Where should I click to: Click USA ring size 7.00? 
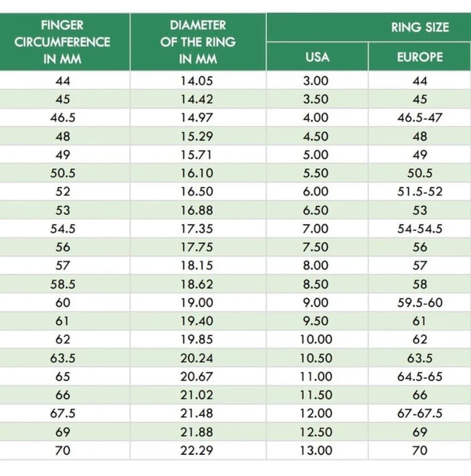316,229
